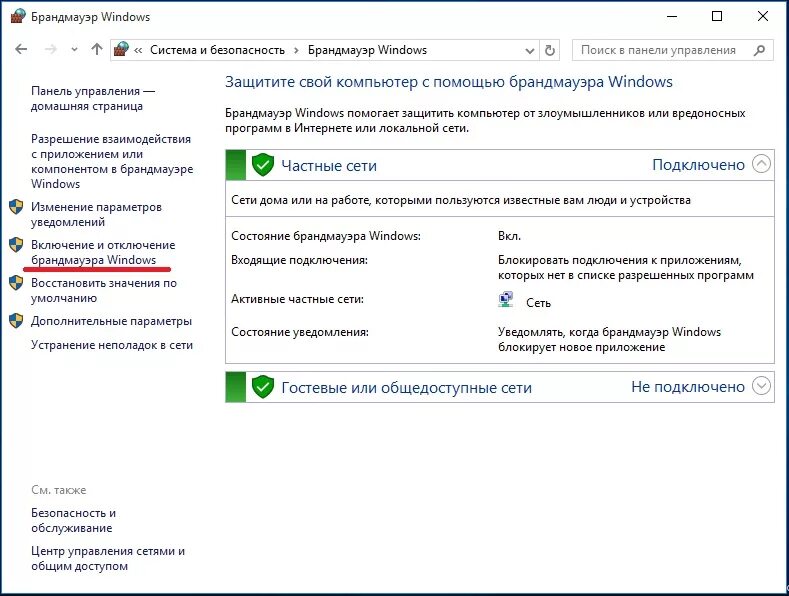This screenshot has height=596, width=789.
Task: Open the 'Система и безопасность' breadcrumb
Action: click(x=217, y=50)
